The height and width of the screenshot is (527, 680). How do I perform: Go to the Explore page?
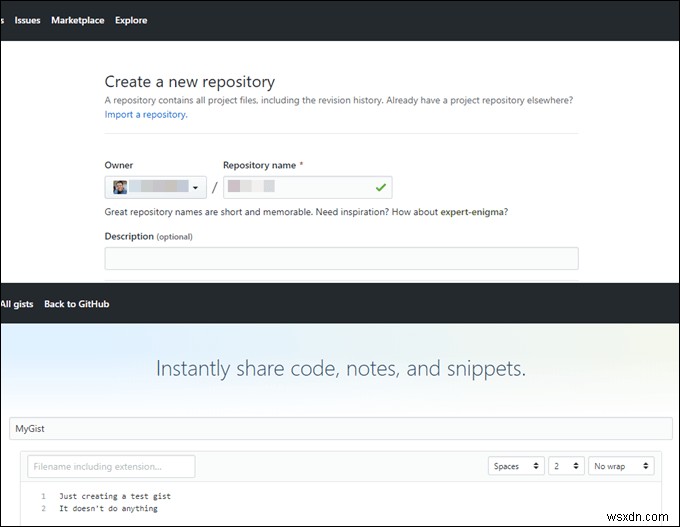pos(131,20)
